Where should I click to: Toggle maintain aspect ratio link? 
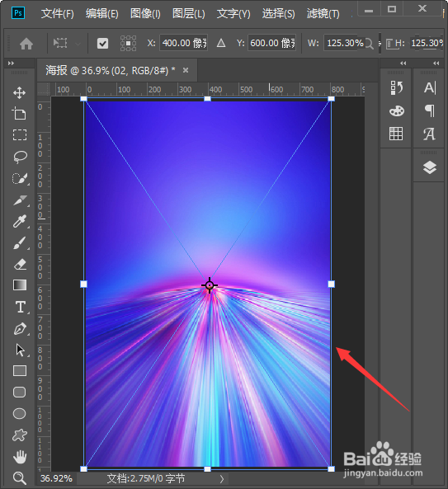(380, 43)
